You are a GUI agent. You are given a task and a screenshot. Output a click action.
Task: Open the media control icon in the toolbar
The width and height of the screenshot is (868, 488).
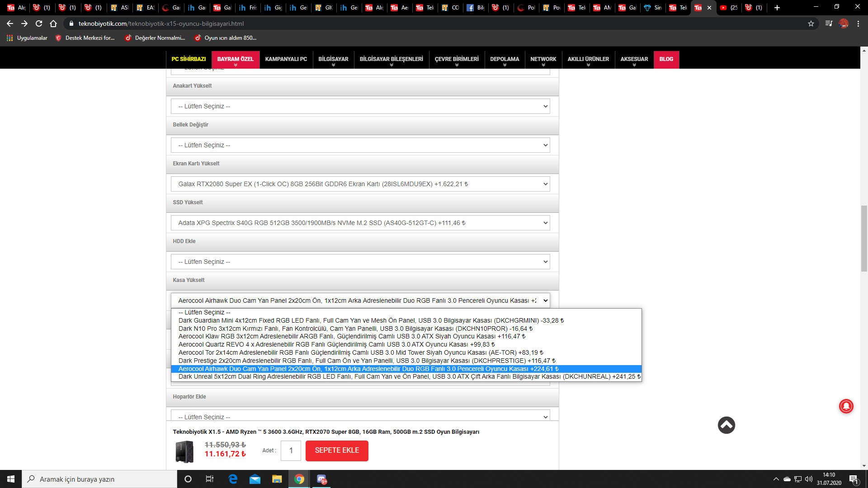tap(829, 23)
